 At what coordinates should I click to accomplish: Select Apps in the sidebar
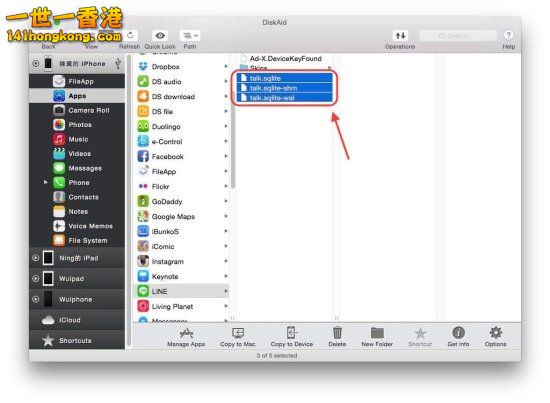(77, 96)
